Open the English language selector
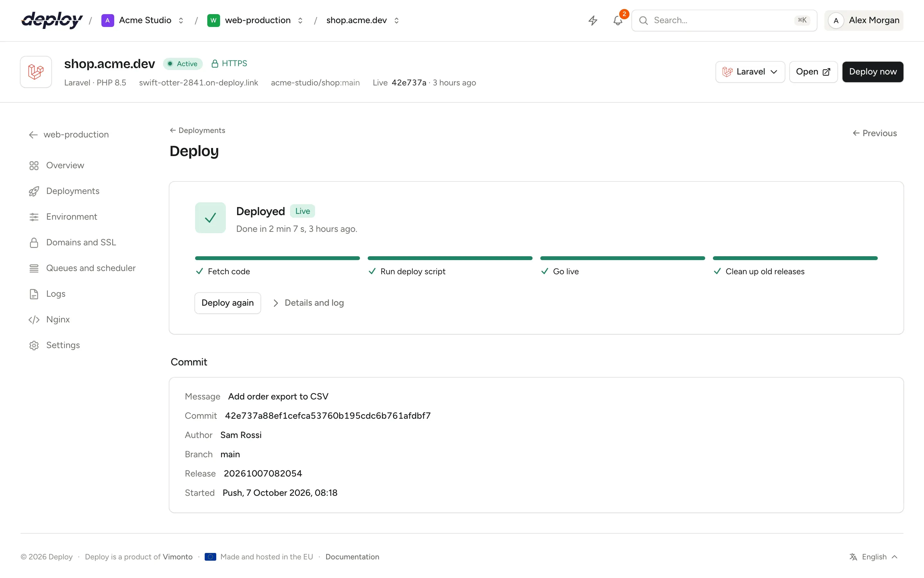Screen dimensions: 924x578 873,556
